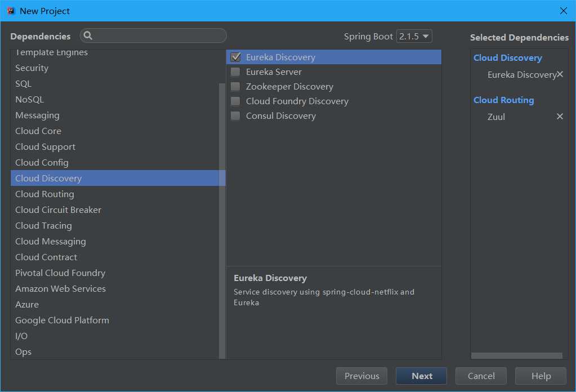Select the Ops category
The height and width of the screenshot is (392, 576).
tap(115, 352)
